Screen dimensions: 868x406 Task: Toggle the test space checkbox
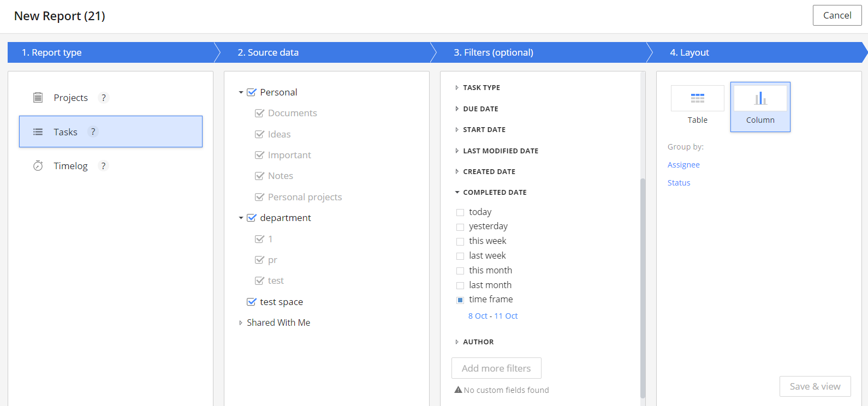click(x=252, y=302)
